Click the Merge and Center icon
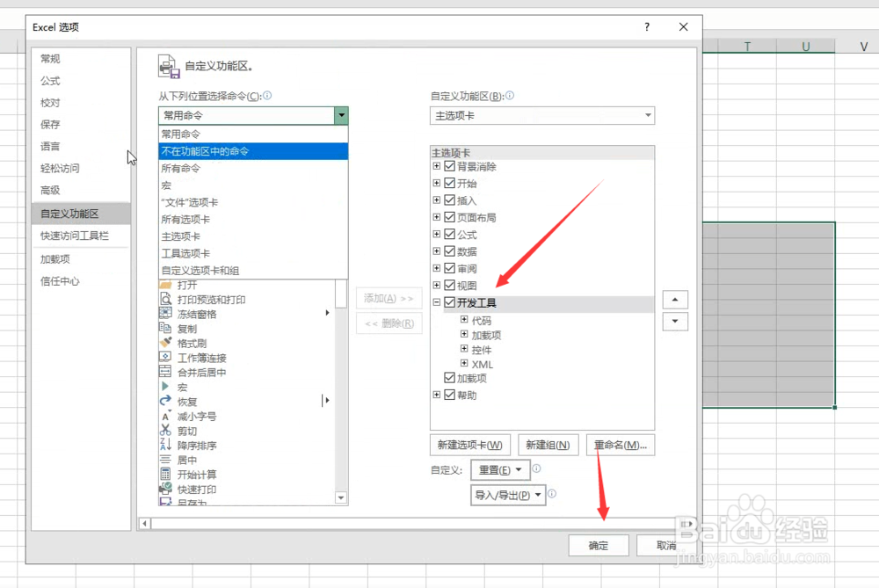Screen dimensions: 879x588 click(165, 372)
